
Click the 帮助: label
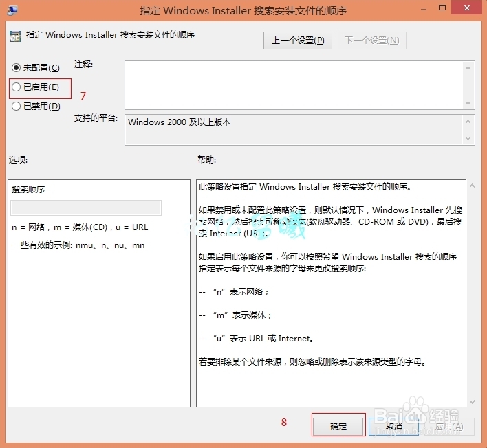click(207, 160)
